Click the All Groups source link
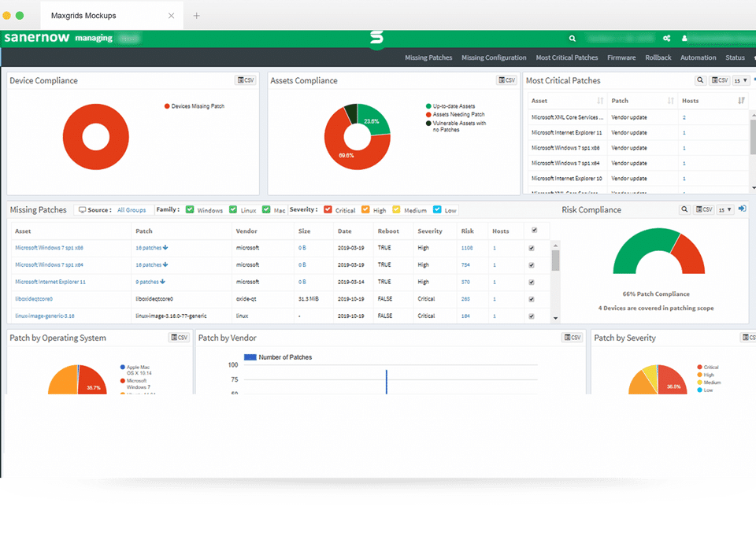 click(132, 210)
